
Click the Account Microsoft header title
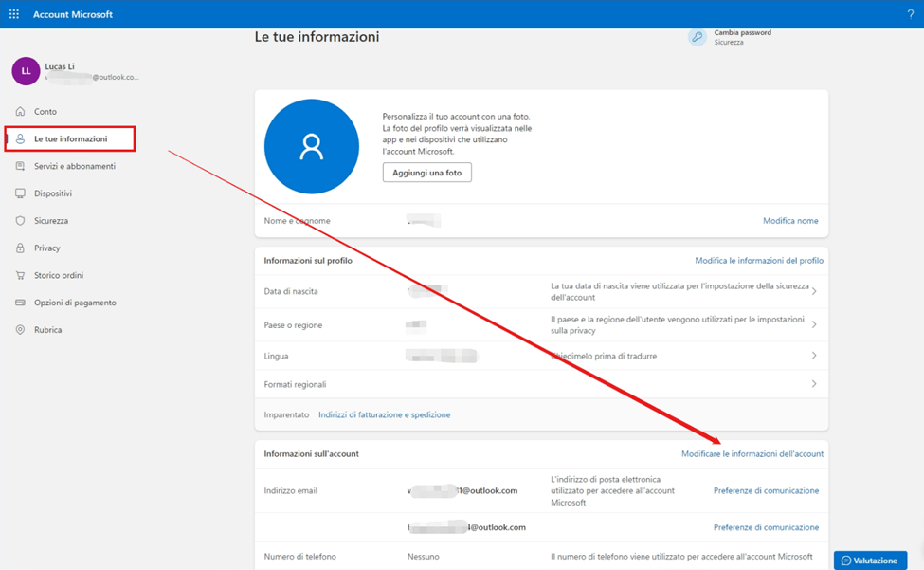[x=72, y=14]
